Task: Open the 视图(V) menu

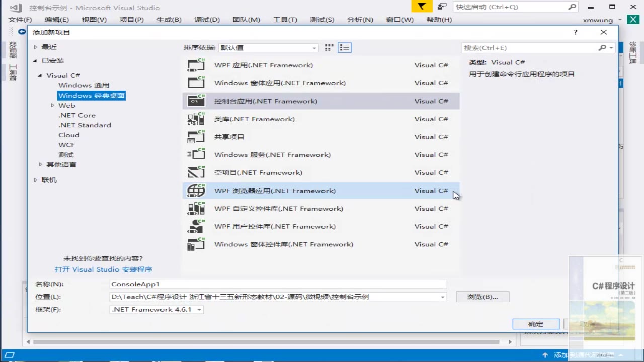Action: [x=94, y=20]
